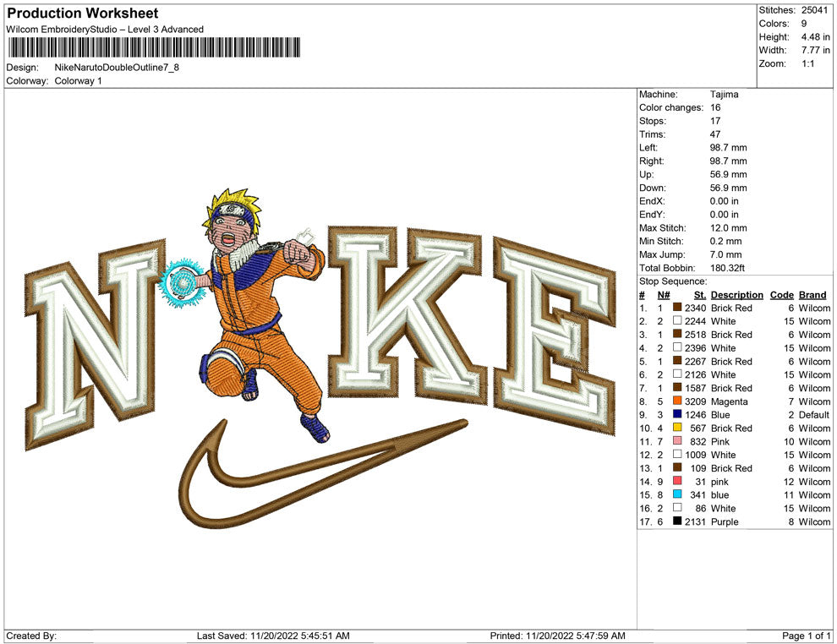Screen dimensions: 837x644
Task: Click the Brick Red swatch in row 1
Action: [677, 308]
